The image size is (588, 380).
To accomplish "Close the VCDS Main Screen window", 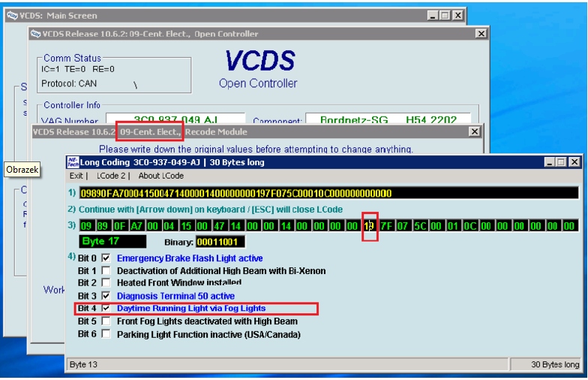I will coord(457,15).
